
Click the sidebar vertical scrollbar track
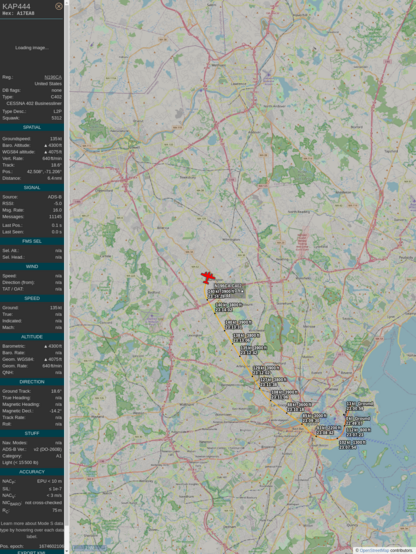[66, 276]
